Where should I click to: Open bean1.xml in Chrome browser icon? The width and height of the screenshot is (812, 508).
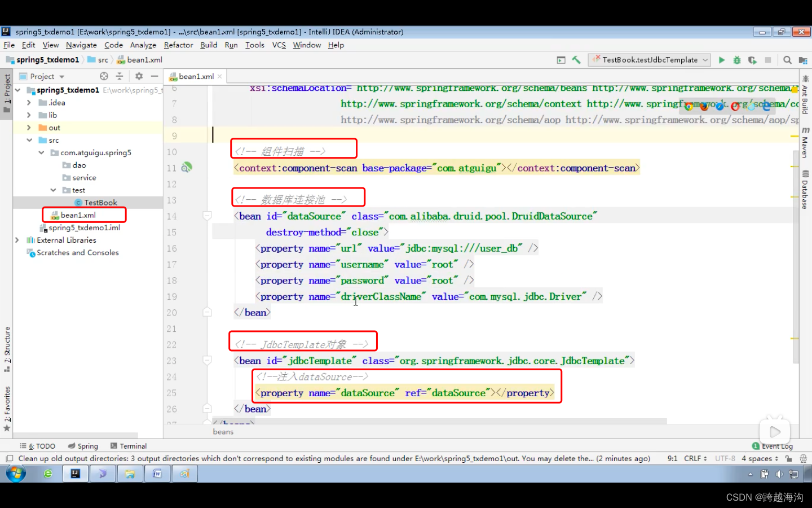point(689,106)
